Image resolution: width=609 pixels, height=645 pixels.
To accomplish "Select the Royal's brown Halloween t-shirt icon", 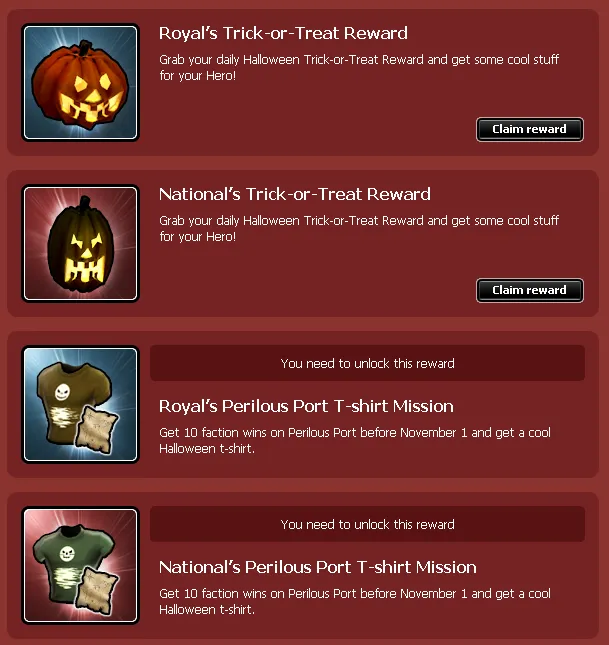I will (80, 404).
